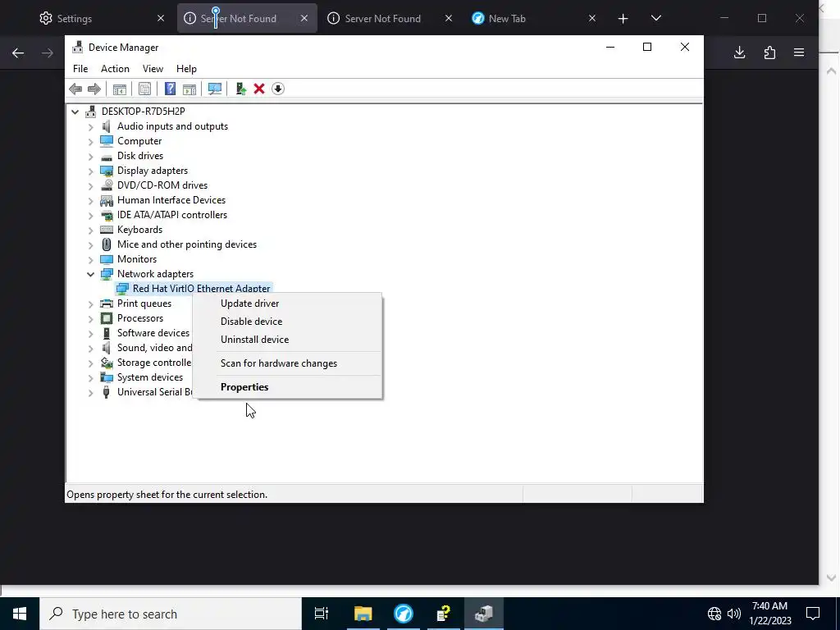The height and width of the screenshot is (630, 840).
Task: Expand the Display adapters category
Action: click(90, 171)
